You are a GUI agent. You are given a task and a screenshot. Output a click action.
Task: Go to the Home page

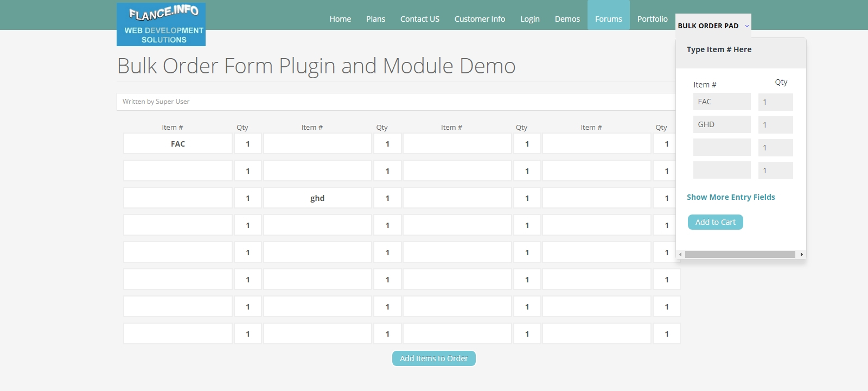[x=340, y=18]
